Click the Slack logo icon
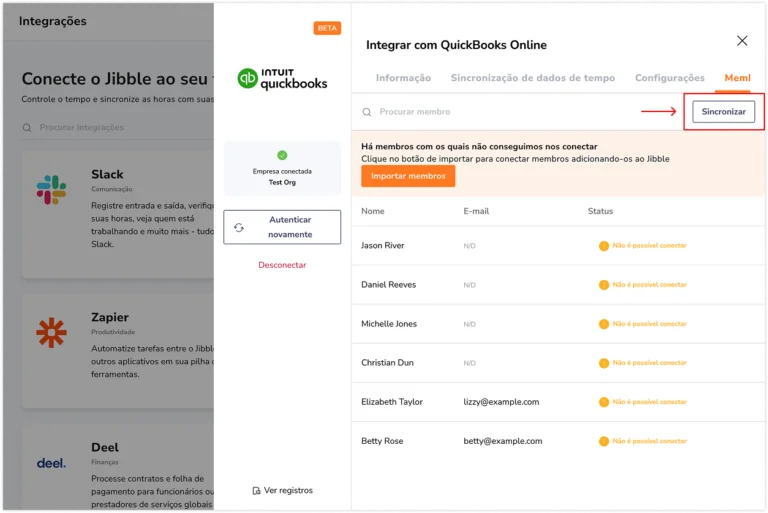 (x=51, y=190)
